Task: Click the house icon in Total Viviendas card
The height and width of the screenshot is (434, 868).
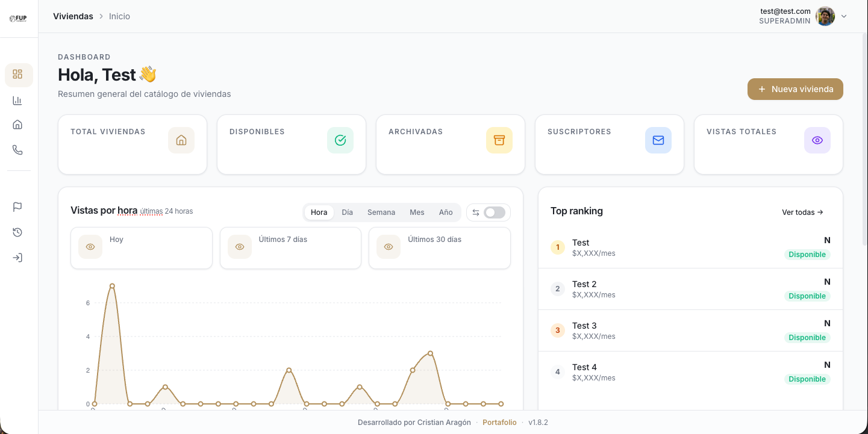Action: pos(181,140)
